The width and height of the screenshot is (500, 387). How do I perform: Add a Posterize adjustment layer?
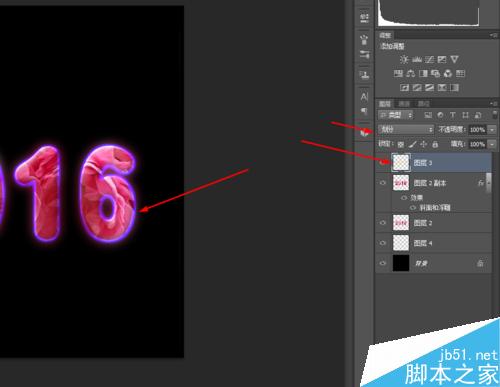(x=417, y=88)
